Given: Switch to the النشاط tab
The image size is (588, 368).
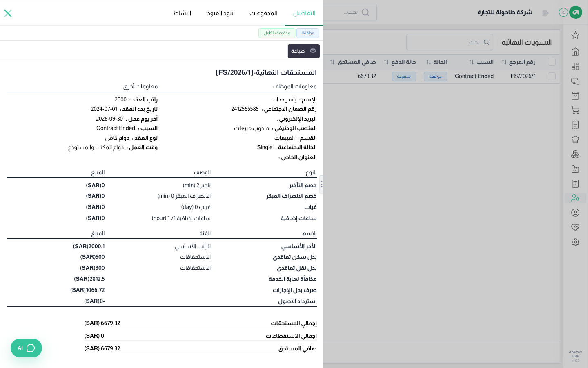Looking at the screenshot, I should (182, 13).
